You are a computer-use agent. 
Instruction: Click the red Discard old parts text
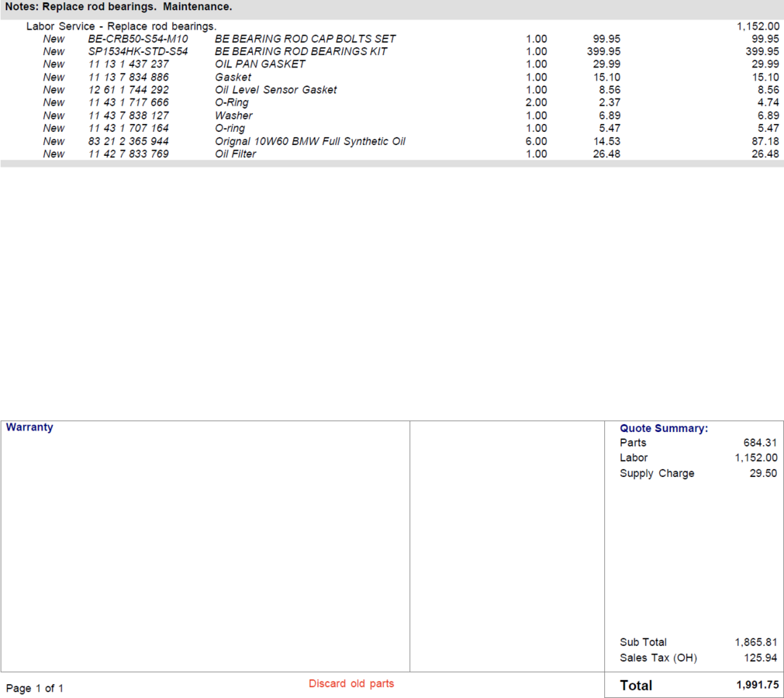coord(351,683)
